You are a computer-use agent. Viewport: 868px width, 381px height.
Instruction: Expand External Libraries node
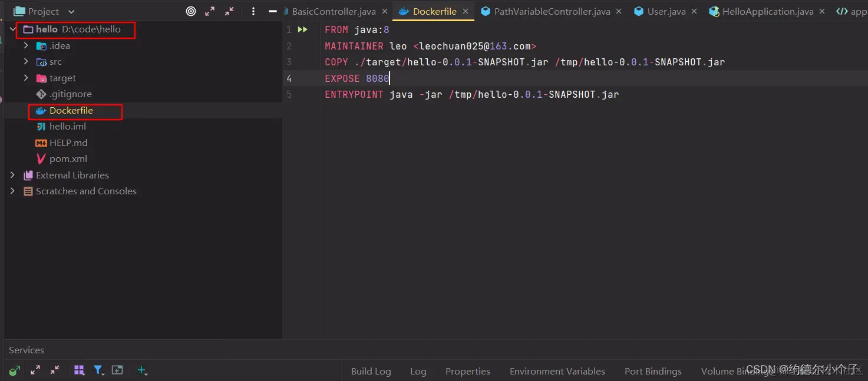click(12, 175)
